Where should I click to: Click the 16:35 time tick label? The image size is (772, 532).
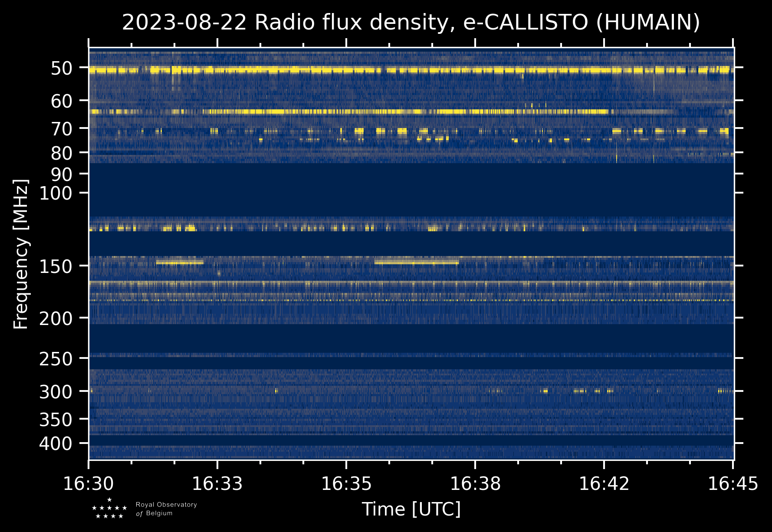click(346, 483)
